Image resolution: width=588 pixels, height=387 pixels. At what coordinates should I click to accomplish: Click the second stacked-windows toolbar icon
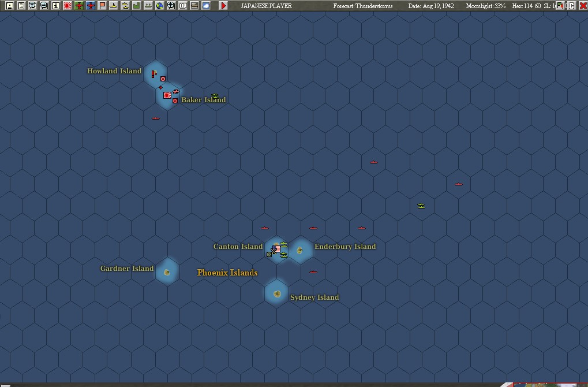click(x=44, y=6)
